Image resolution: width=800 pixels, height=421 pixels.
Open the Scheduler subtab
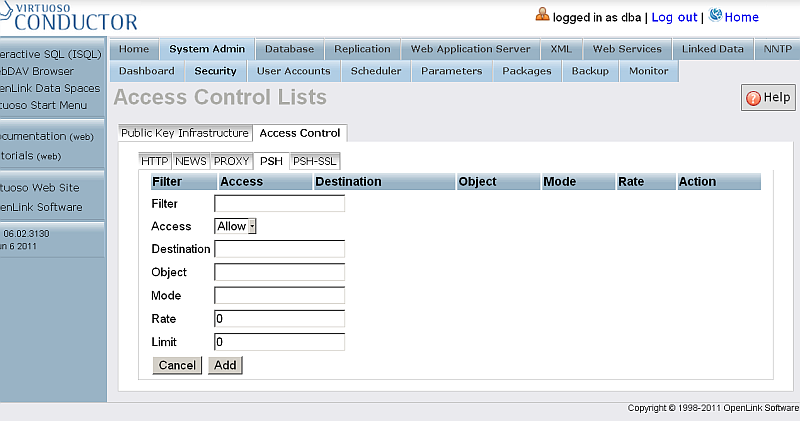pyautogui.click(x=375, y=71)
